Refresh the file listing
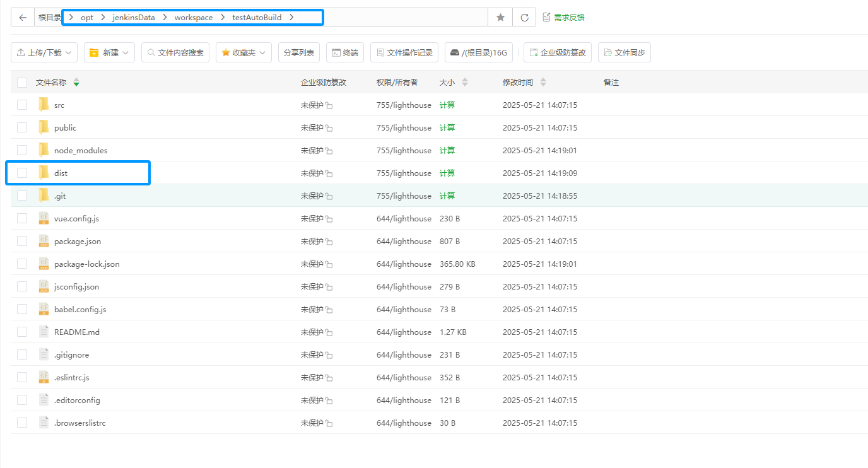This screenshot has height=468, width=868. click(x=524, y=18)
